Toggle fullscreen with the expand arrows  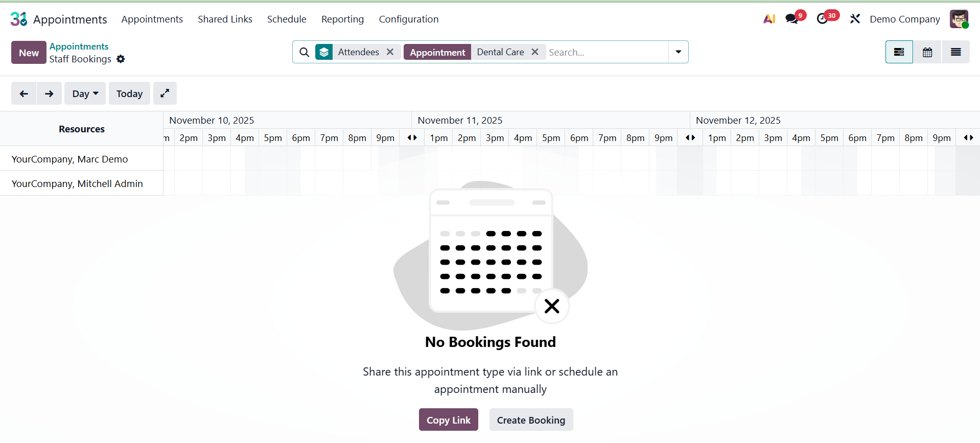165,93
